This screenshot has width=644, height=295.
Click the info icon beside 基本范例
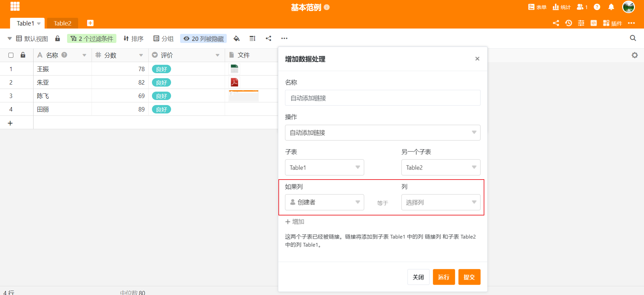coord(327,7)
